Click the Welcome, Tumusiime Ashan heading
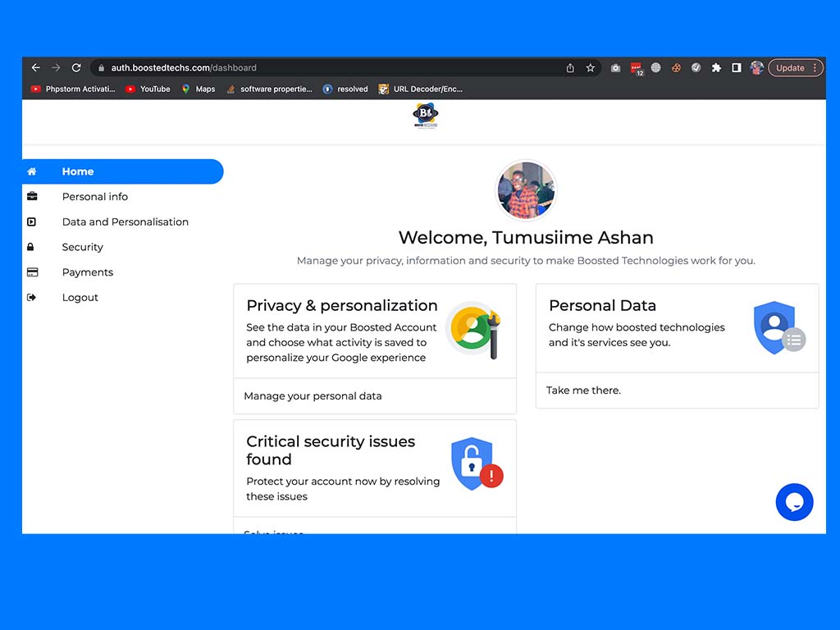The image size is (840, 630). [x=526, y=237]
